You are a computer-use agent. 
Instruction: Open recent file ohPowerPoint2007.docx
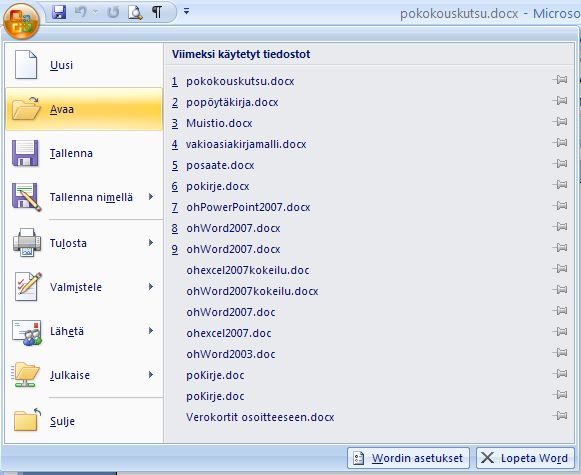pos(248,207)
